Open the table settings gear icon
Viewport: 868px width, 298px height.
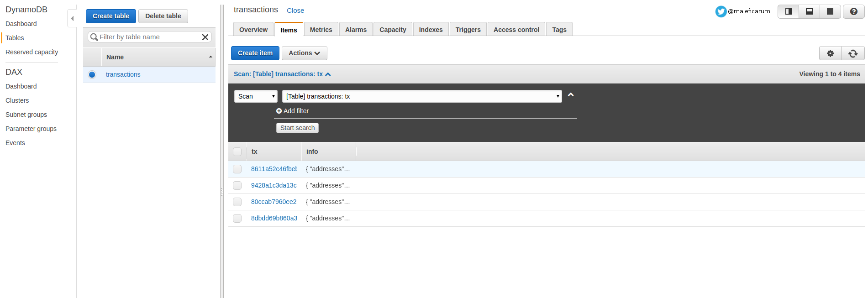(830, 53)
